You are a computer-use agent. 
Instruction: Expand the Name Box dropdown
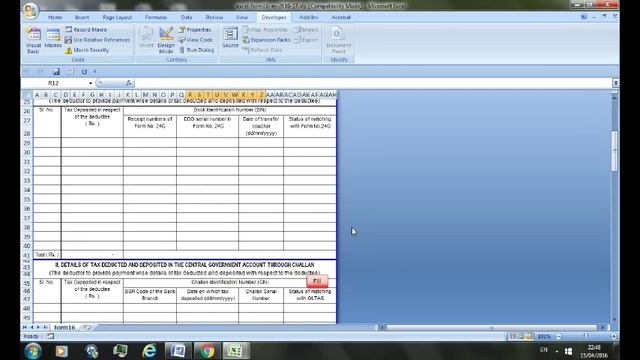[x=90, y=83]
